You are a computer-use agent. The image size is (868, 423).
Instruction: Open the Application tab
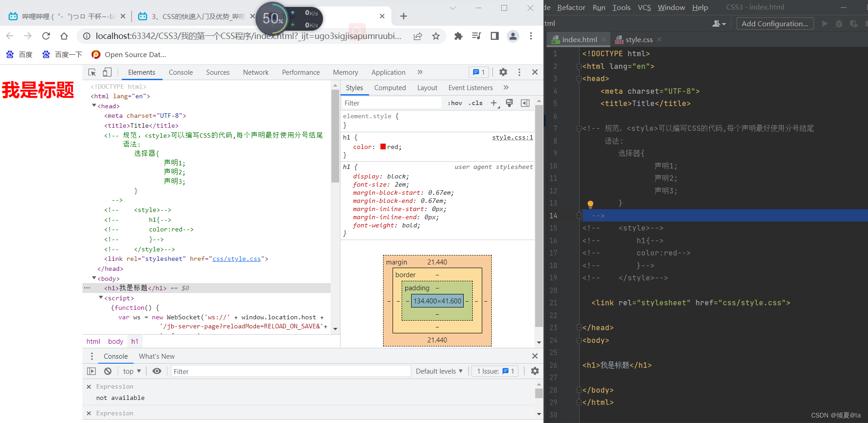[x=388, y=72]
